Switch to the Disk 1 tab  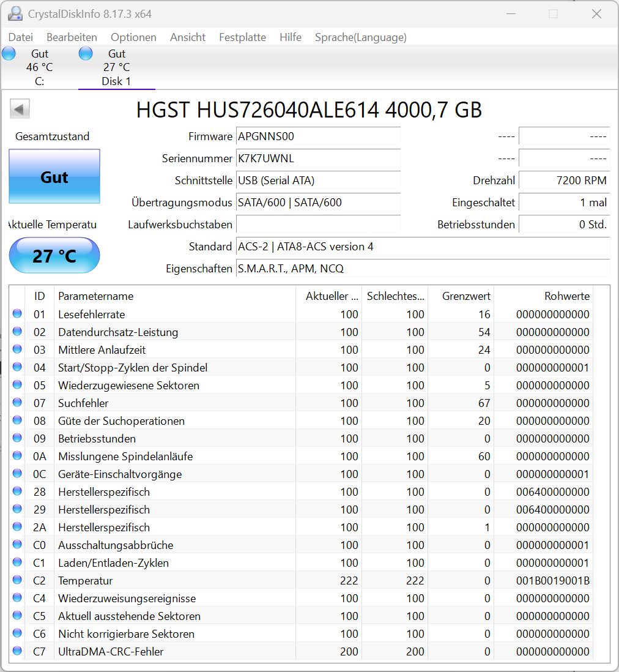(116, 67)
